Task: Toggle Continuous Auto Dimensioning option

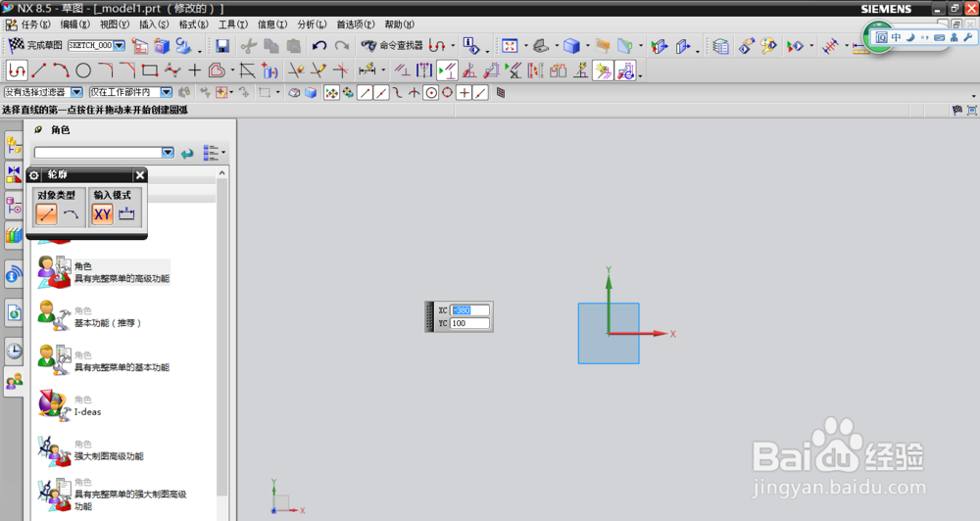Action: tap(625, 71)
